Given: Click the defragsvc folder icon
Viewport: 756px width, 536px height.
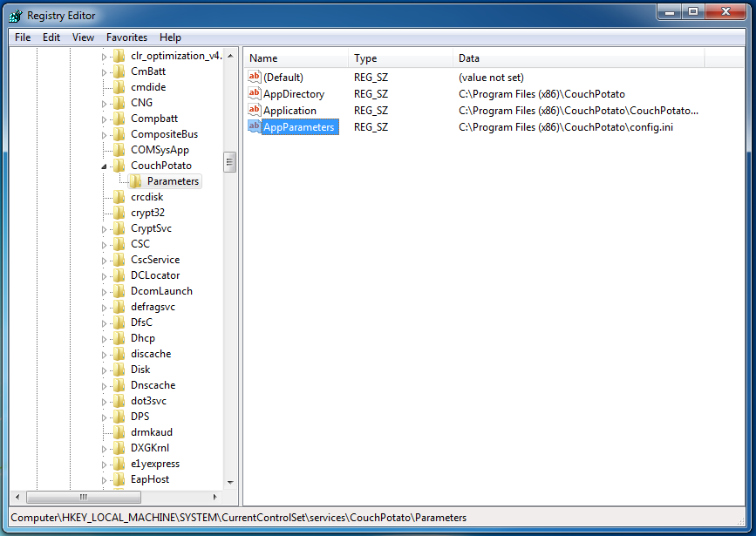Looking at the screenshot, I should pos(119,307).
